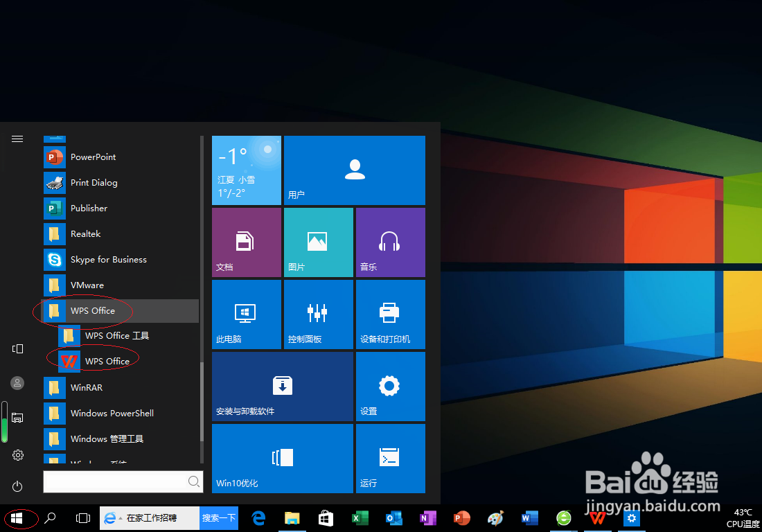
Task: Click the magnifier icon in Start search box
Action: click(x=193, y=481)
